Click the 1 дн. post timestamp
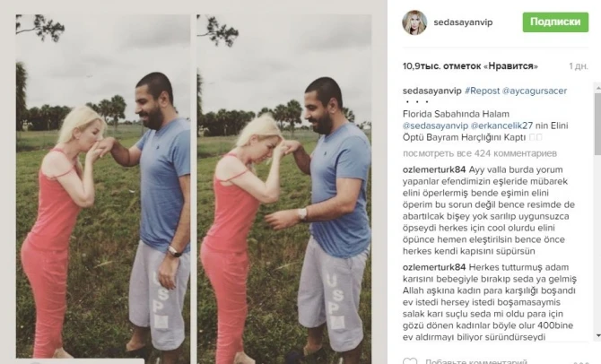This screenshot has width=601, height=364. [579, 66]
